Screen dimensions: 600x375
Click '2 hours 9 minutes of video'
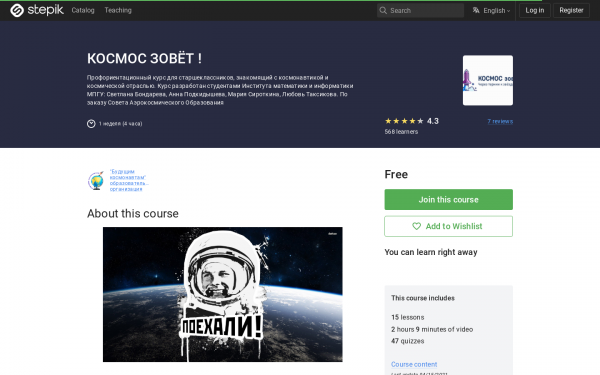click(432, 329)
